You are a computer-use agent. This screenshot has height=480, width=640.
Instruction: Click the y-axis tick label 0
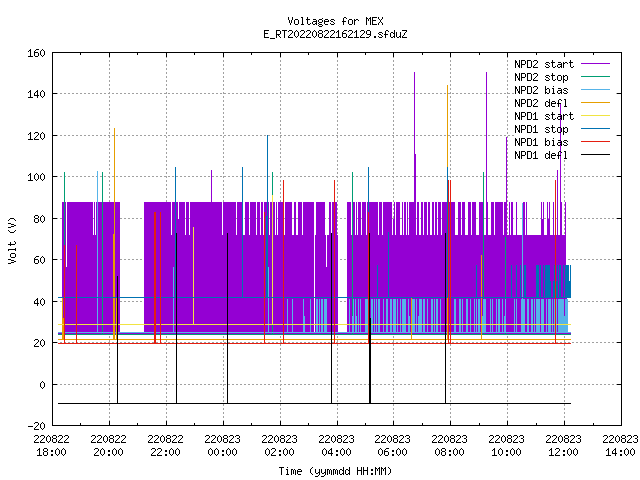(42, 385)
